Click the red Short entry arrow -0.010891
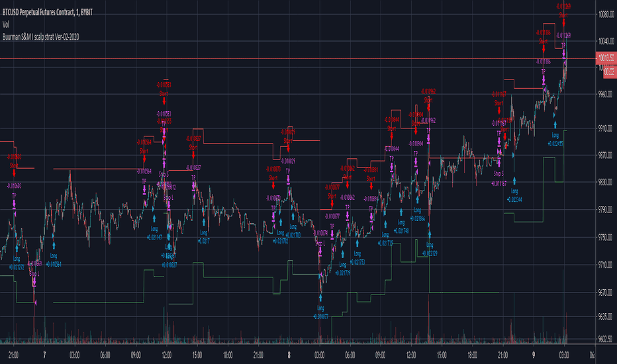 point(371,186)
